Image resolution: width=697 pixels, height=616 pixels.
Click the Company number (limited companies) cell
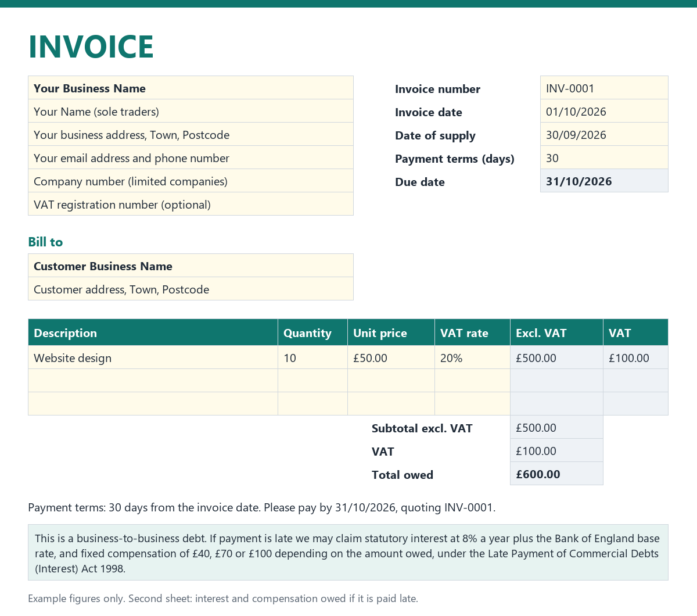[191, 181]
